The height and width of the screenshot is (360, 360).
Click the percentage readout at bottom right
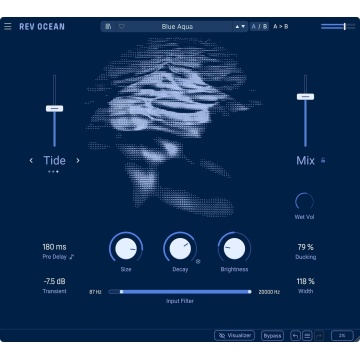coord(342,336)
